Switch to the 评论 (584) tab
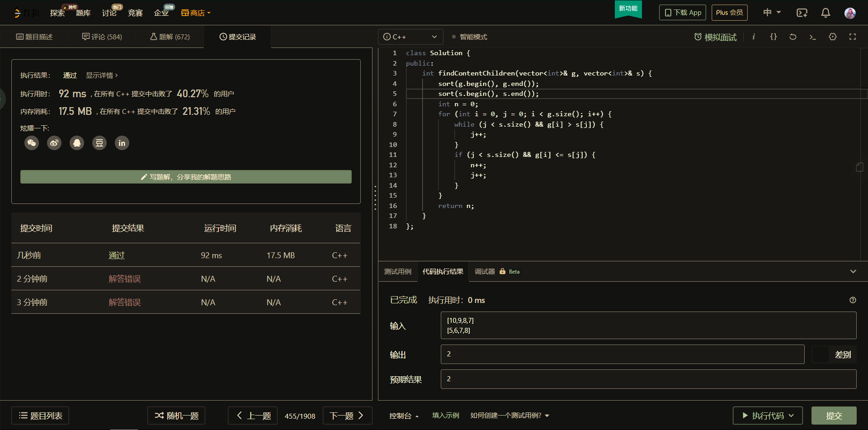Screen dimensions: 868x430 (x=102, y=37)
